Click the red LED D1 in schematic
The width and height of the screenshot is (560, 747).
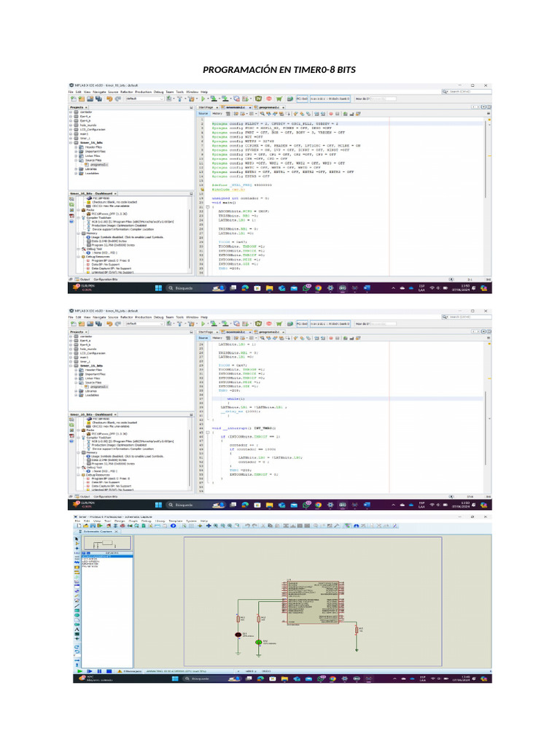click(x=237, y=635)
